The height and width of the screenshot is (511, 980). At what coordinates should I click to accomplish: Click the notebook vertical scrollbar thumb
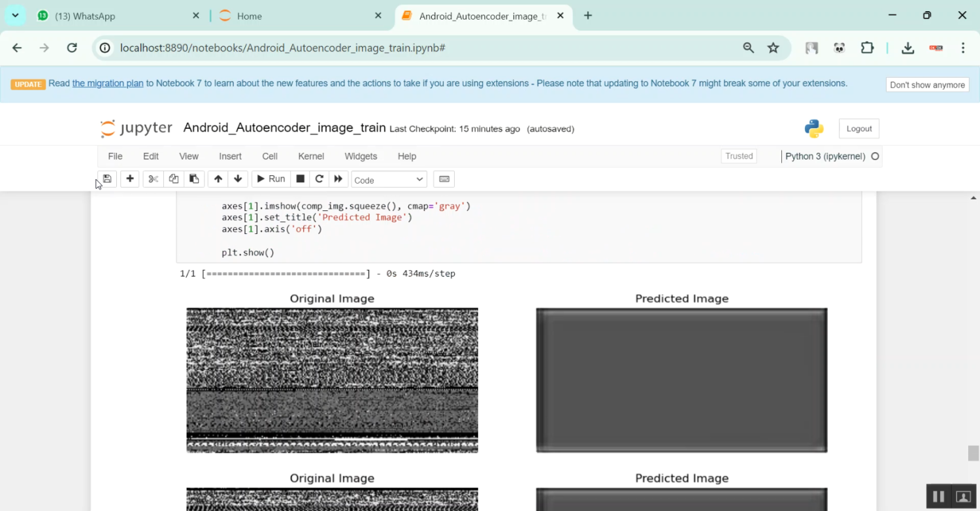[x=973, y=453]
